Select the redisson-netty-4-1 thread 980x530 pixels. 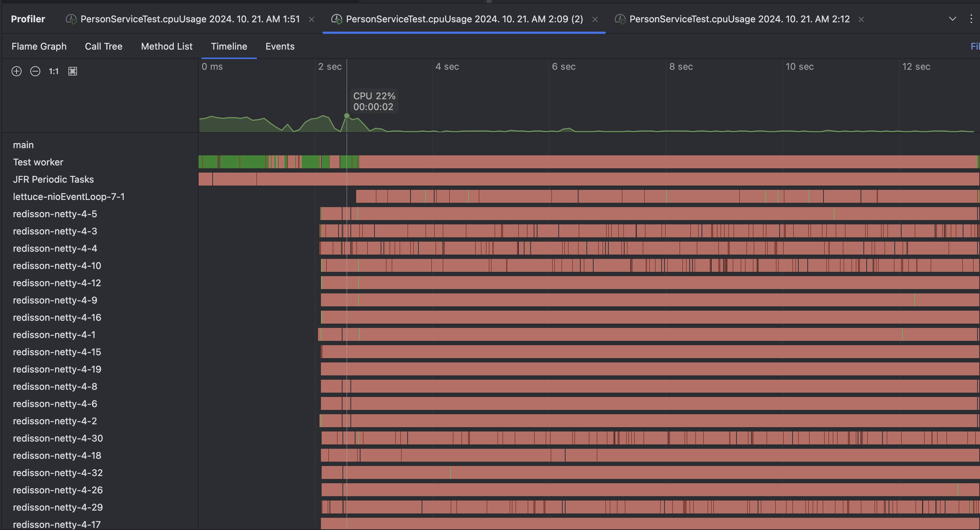(54, 335)
